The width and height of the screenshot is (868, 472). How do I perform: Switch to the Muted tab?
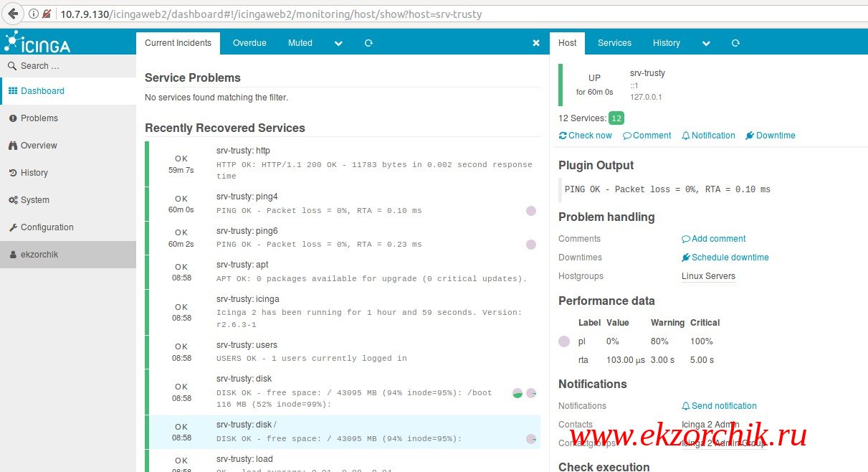point(300,43)
